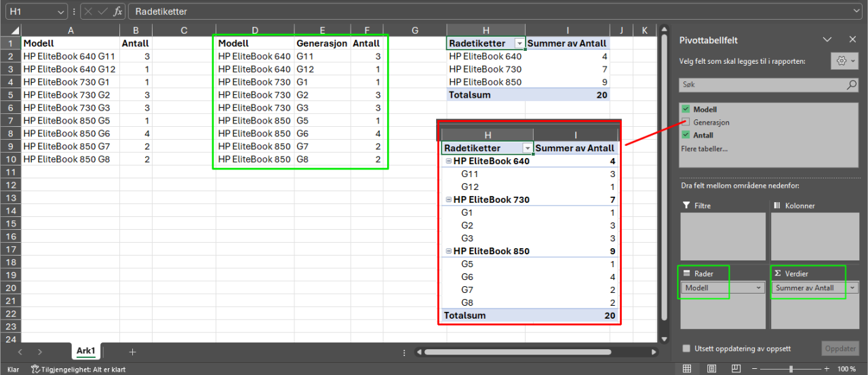868x375 pixels.
Task: Switch to Page Layout view icon
Action: 711,368
